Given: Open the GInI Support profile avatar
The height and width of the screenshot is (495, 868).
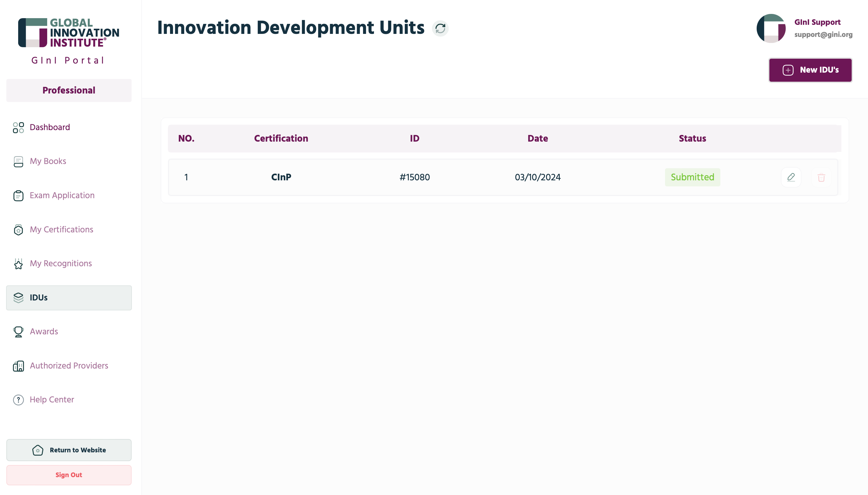Looking at the screenshot, I should click(x=771, y=28).
